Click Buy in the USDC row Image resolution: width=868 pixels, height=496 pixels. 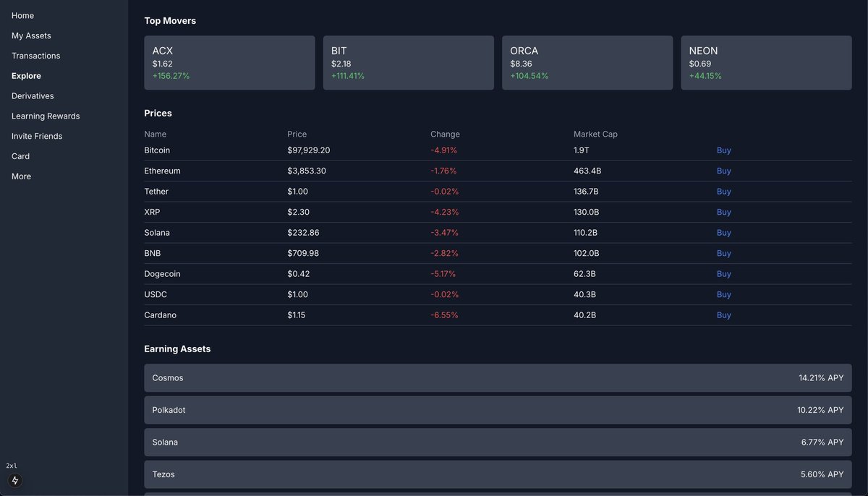723,295
